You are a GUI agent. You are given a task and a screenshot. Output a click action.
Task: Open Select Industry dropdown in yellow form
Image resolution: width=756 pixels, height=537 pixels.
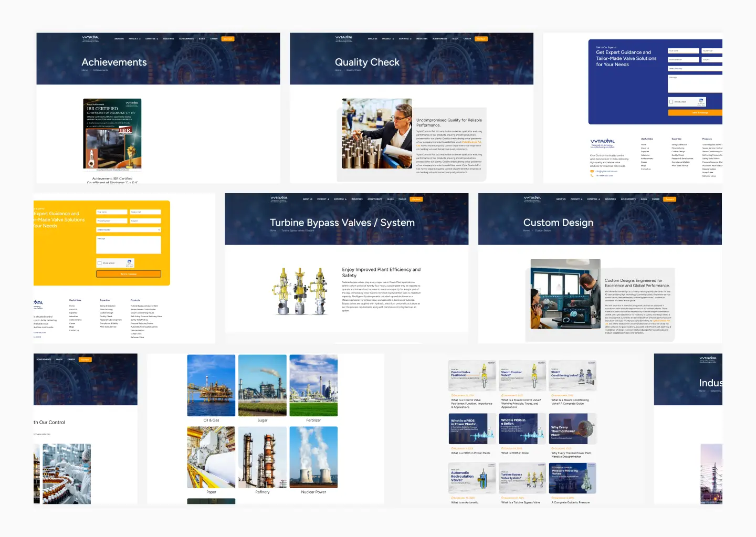coord(129,230)
